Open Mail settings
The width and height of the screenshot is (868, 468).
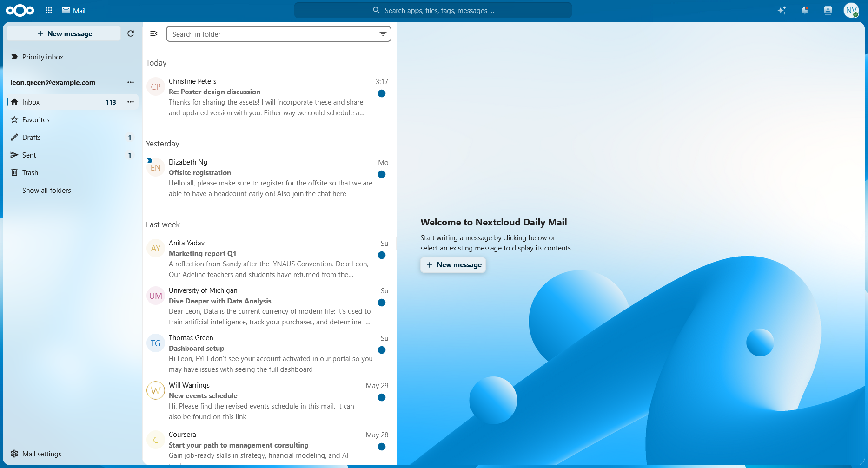pyautogui.click(x=72, y=454)
